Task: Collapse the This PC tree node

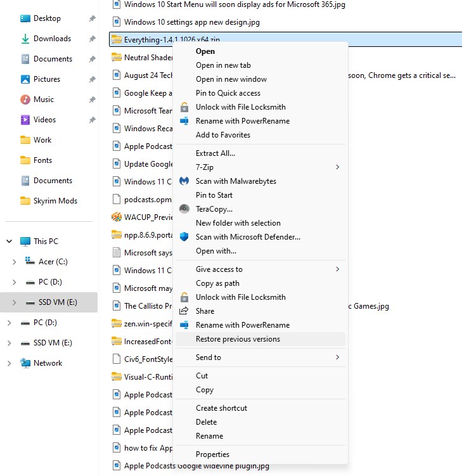Action: click(10, 241)
